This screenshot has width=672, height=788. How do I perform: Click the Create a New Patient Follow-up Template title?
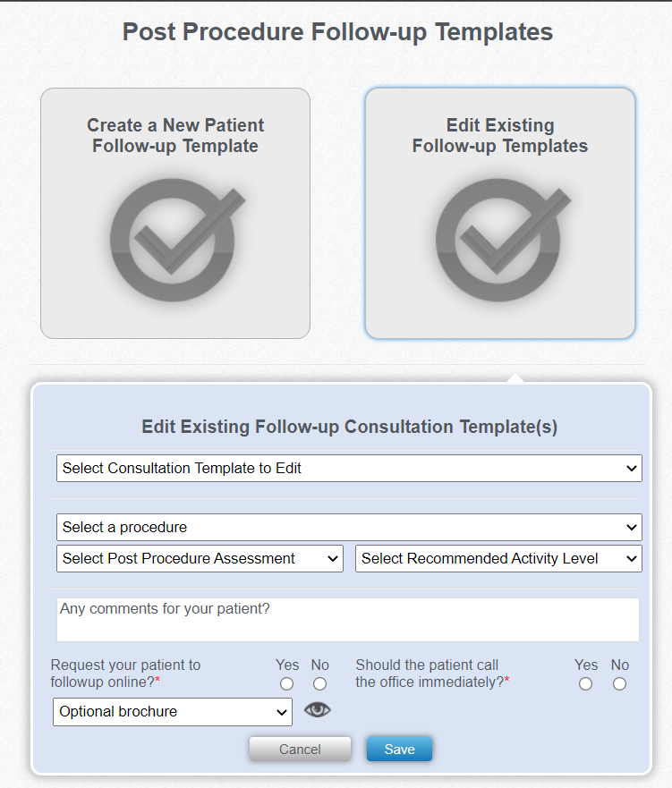click(175, 136)
